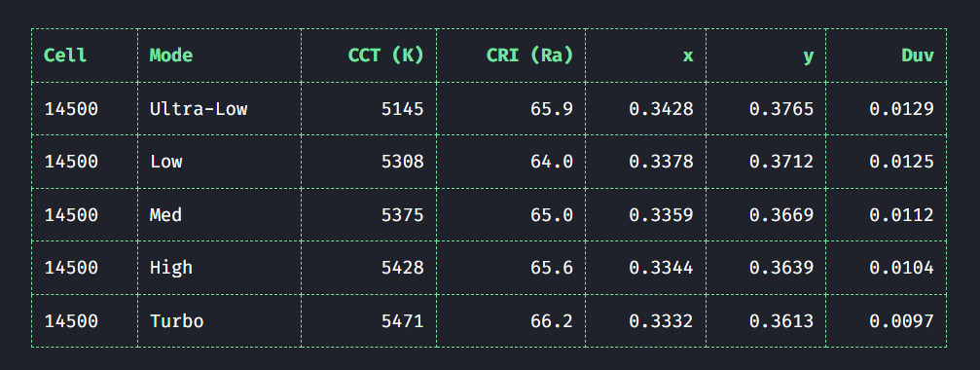Click the Med mode cell
Image resolution: width=980 pixels, height=370 pixels.
165,215
